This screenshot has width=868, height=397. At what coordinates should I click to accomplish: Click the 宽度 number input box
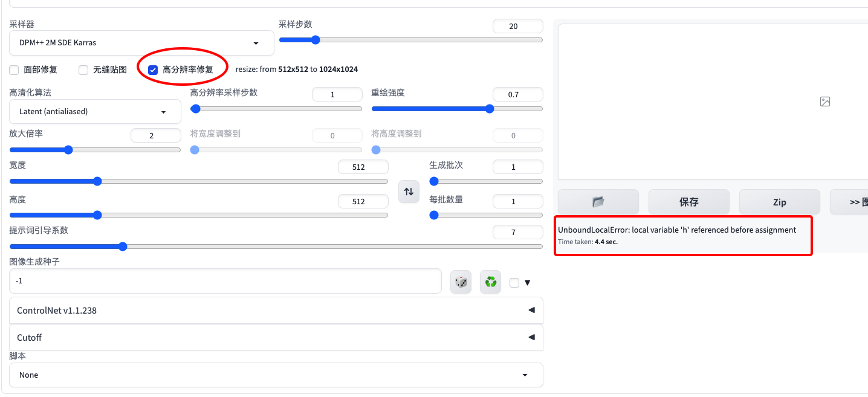(x=363, y=167)
